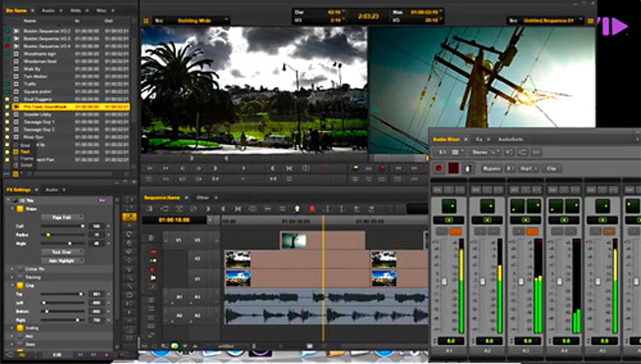Select Pro Tools Soundtrack row in bin
The height and width of the screenshot is (364, 641).
(x=71, y=107)
